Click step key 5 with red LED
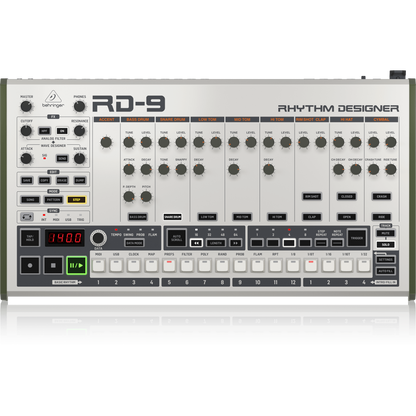This screenshot has width=416, height=416. click(169, 265)
